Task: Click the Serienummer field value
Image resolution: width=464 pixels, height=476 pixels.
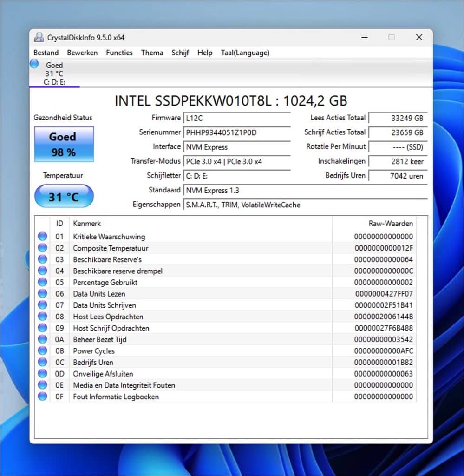Action: click(x=237, y=132)
